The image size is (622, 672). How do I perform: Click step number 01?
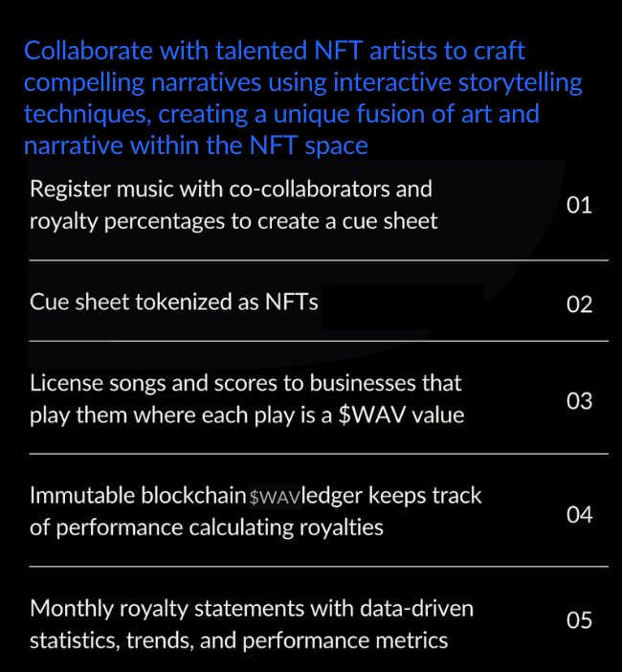579,205
